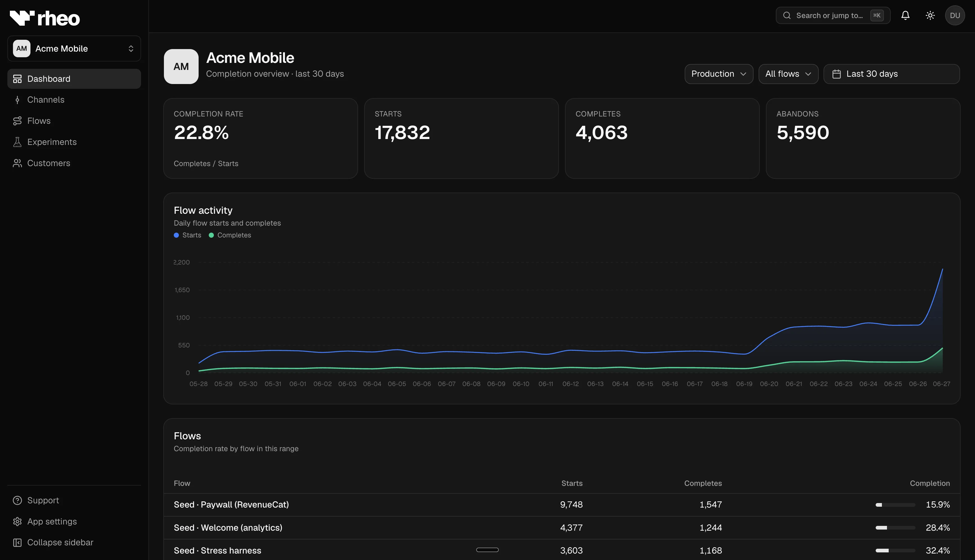Toggle the light/dark theme sun icon
Screen dimensions: 975x560
pyautogui.click(x=930, y=16)
